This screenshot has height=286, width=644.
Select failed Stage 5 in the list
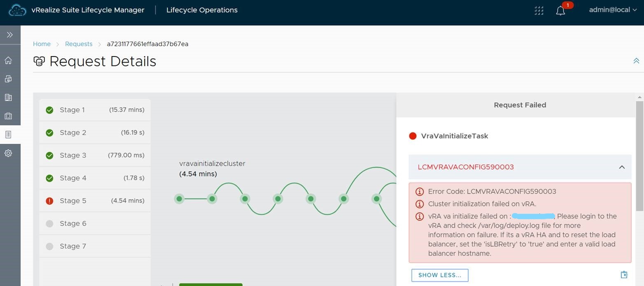coord(95,201)
